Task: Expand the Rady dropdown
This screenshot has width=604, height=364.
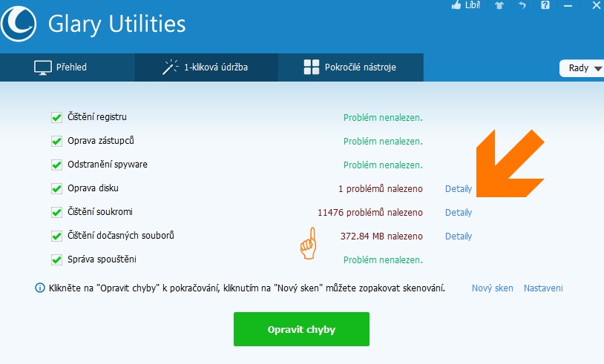Action: pyautogui.click(x=581, y=68)
